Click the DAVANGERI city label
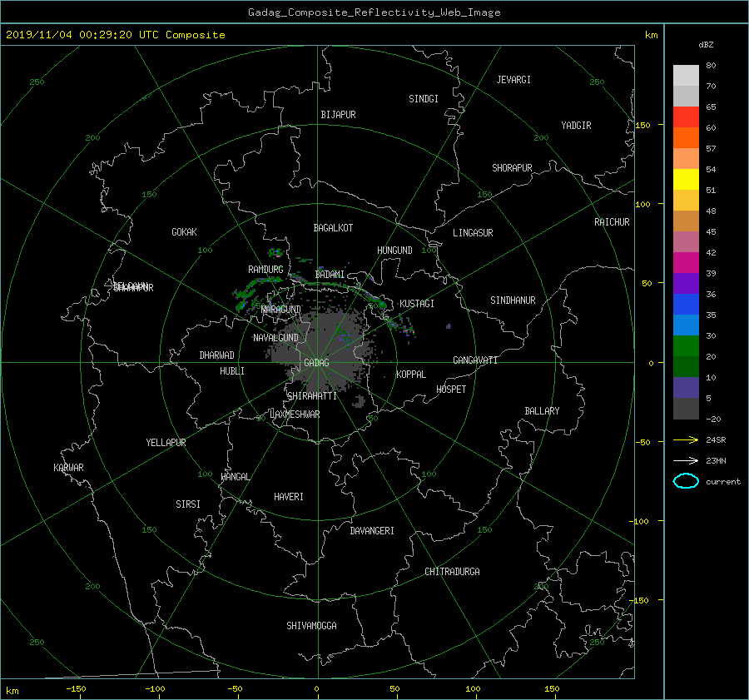 pos(372,531)
